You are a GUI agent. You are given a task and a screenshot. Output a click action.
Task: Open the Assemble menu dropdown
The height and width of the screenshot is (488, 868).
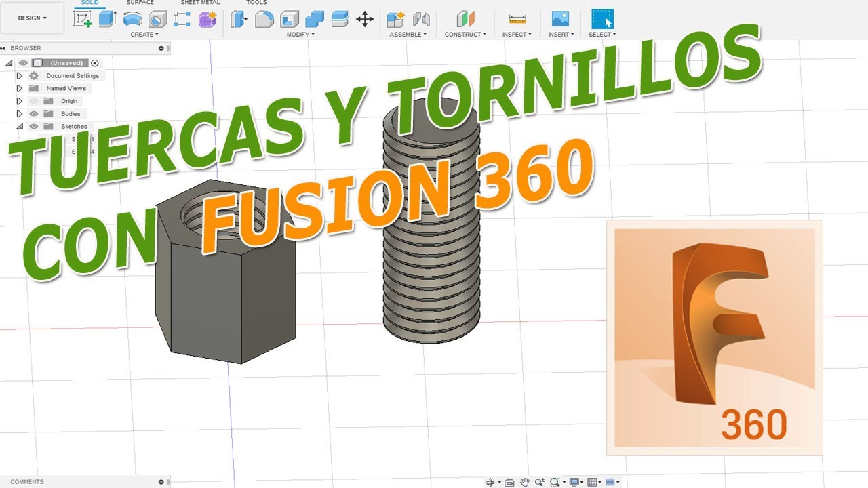[x=408, y=34]
